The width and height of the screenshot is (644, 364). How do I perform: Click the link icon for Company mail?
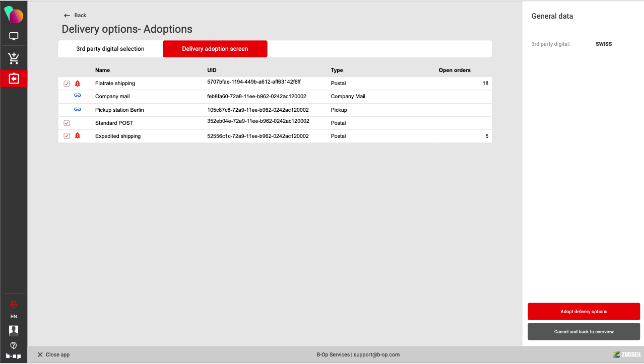coord(78,96)
